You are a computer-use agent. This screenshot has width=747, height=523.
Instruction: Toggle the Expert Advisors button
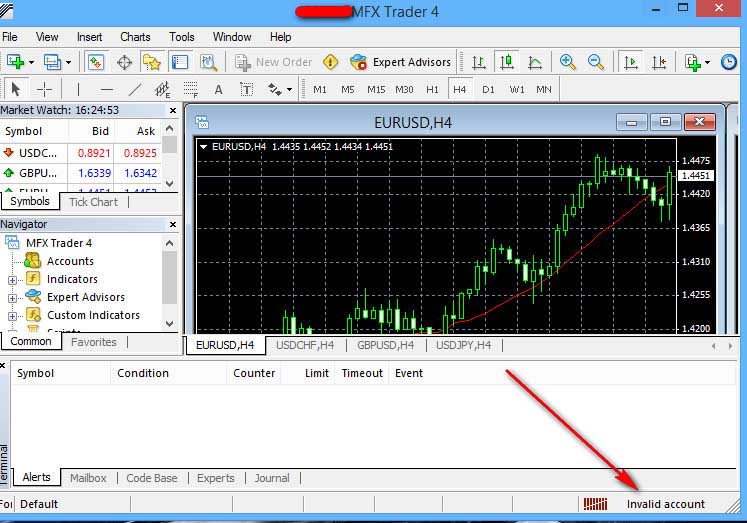pyautogui.click(x=400, y=62)
